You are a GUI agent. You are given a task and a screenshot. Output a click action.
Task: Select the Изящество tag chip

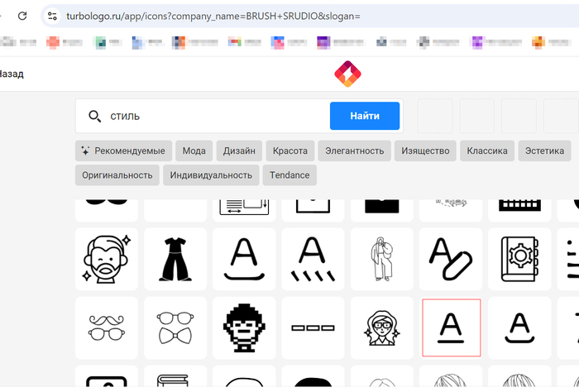[425, 151]
